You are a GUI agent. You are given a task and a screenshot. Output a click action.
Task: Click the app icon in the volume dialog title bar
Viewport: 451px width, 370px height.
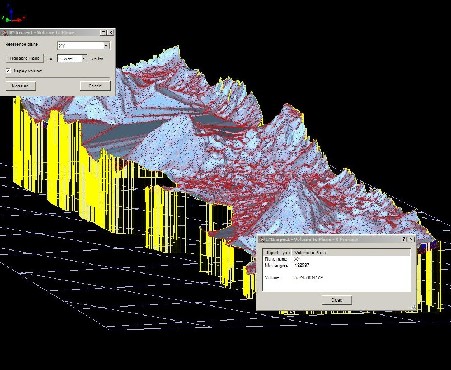(x=4, y=32)
